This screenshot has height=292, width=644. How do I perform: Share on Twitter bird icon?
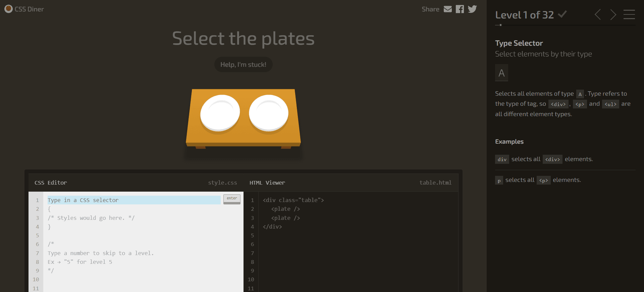tap(472, 9)
